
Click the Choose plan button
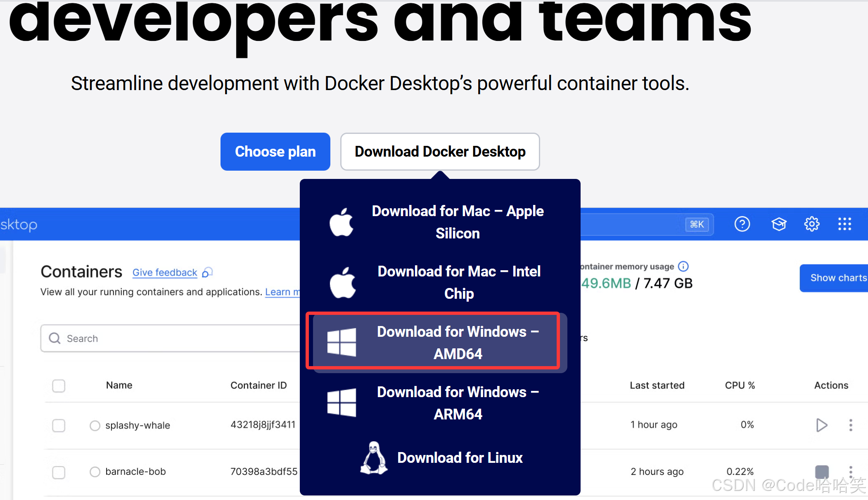pos(275,152)
